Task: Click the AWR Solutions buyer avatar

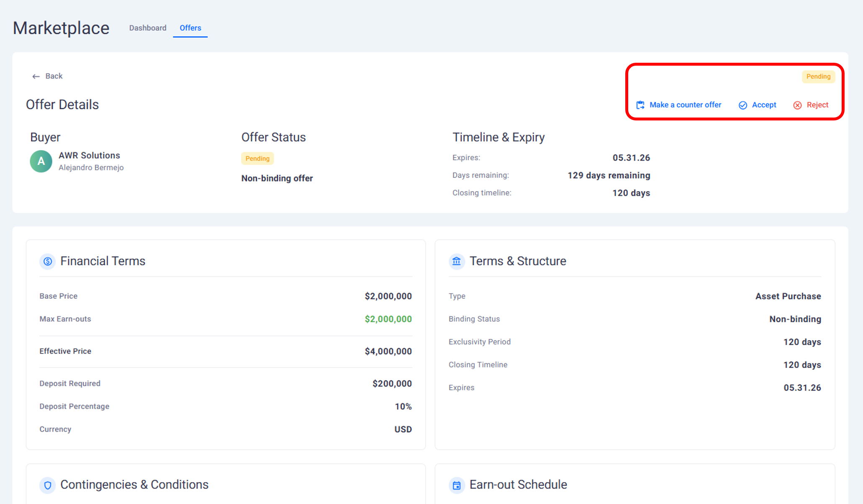Action: [41, 161]
